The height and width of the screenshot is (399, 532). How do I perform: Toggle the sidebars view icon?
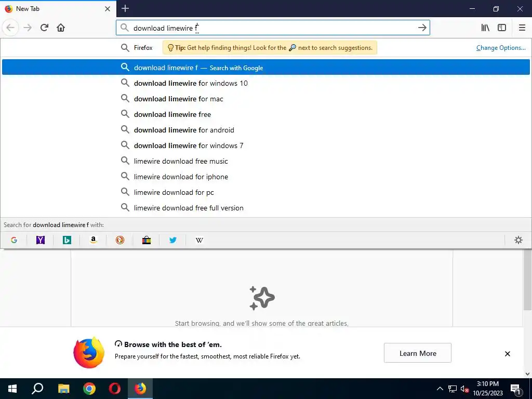[x=502, y=28]
